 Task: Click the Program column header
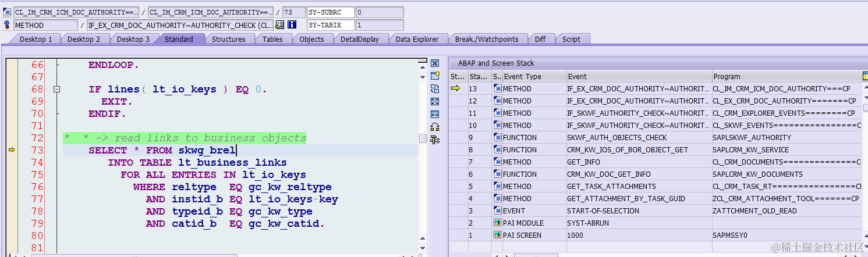[786, 76]
